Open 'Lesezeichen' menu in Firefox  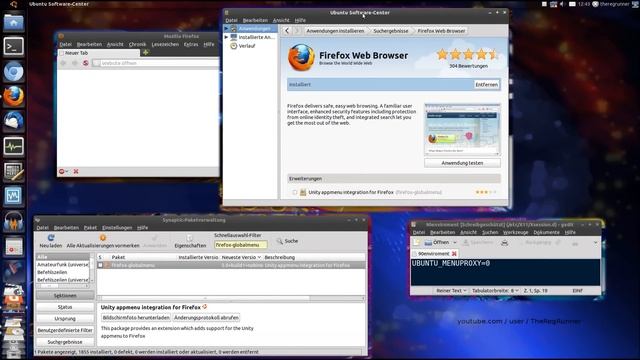(165, 44)
